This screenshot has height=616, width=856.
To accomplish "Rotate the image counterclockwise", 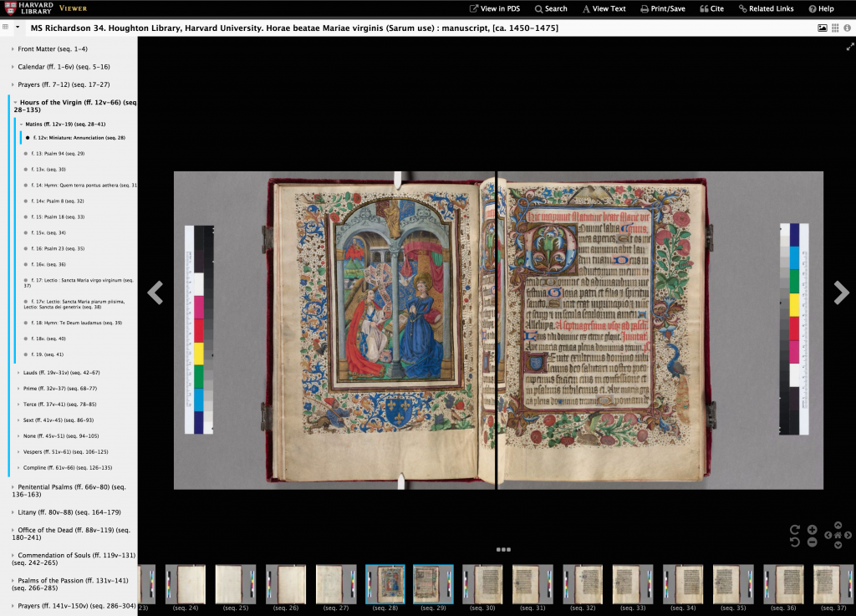I will point(795,542).
